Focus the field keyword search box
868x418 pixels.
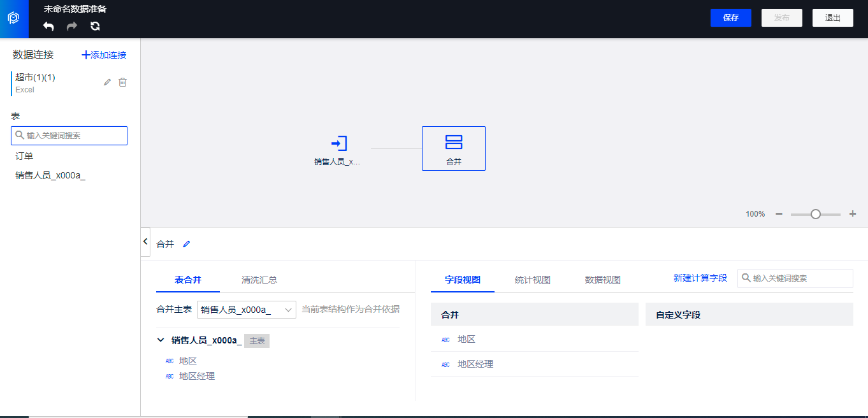click(x=795, y=278)
